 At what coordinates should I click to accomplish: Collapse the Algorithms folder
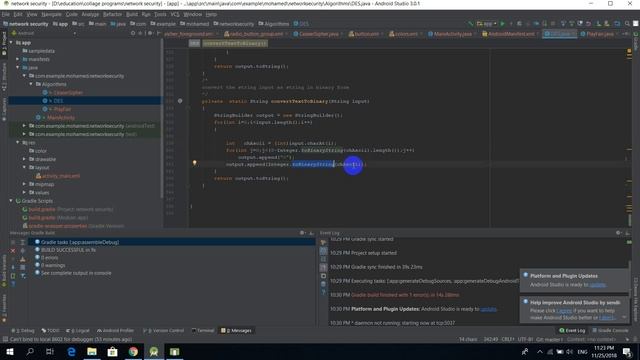click(31, 84)
